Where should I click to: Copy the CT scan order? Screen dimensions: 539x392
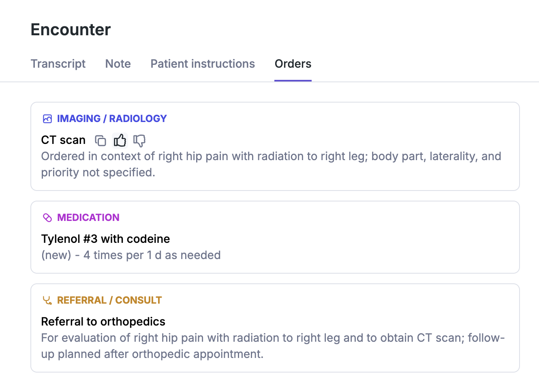101,141
